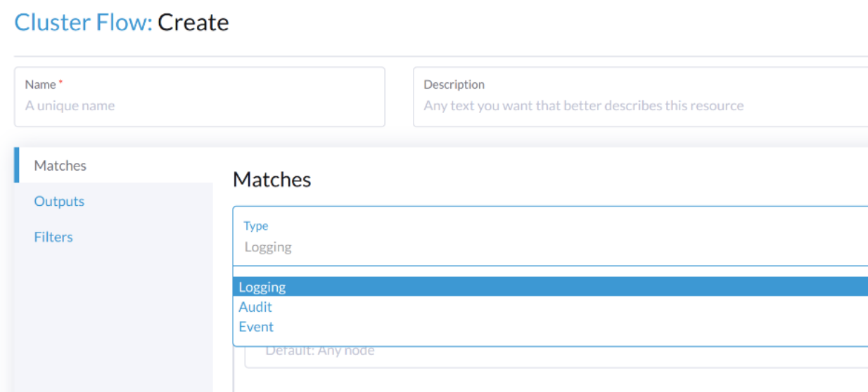Focus the Description input field
The width and height of the screenshot is (868, 392).
[x=640, y=106]
